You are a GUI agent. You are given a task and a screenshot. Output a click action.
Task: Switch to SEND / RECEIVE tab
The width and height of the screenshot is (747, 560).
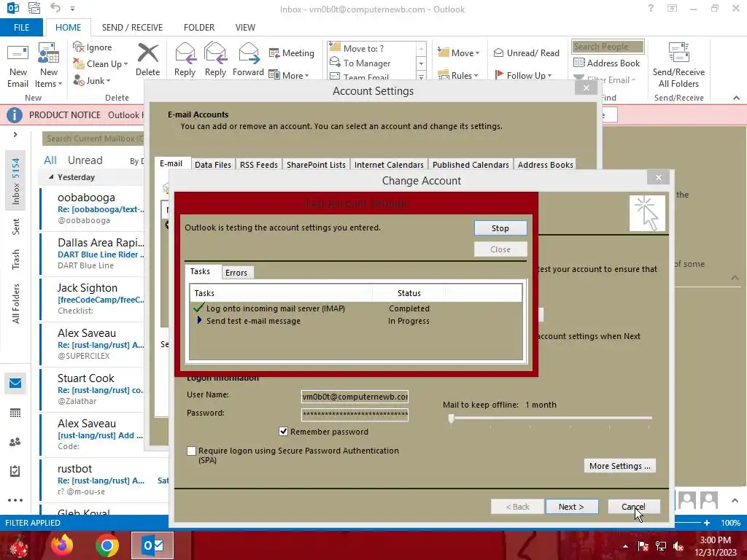(132, 27)
